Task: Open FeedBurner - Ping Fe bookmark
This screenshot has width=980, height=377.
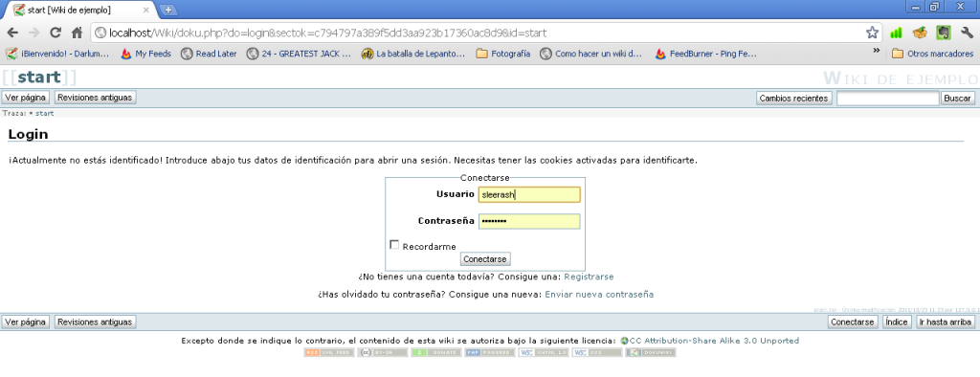Action: click(x=706, y=54)
